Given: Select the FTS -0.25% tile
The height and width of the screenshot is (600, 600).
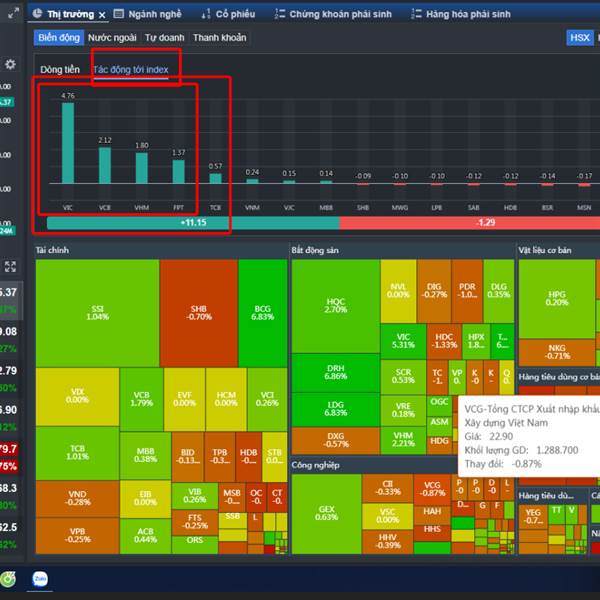Looking at the screenshot, I should [195, 522].
